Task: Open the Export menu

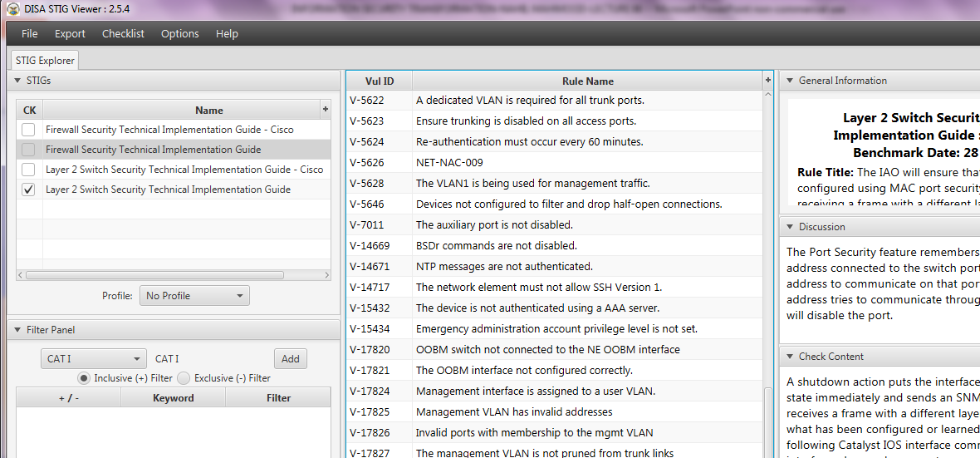Action: coord(70,34)
